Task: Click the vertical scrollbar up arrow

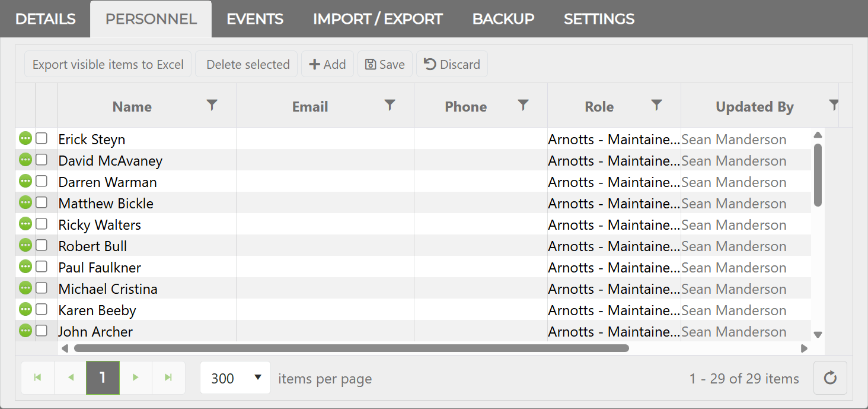Action: pyautogui.click(x=818, y=135)
